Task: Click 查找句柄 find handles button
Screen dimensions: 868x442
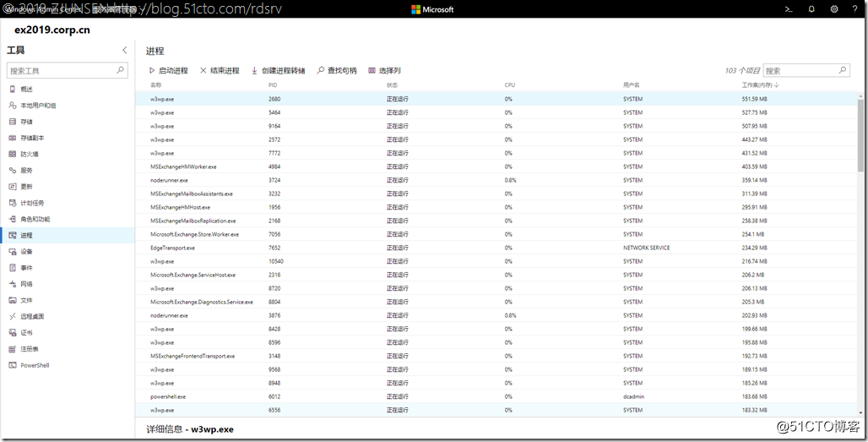Action: [337, 70]
